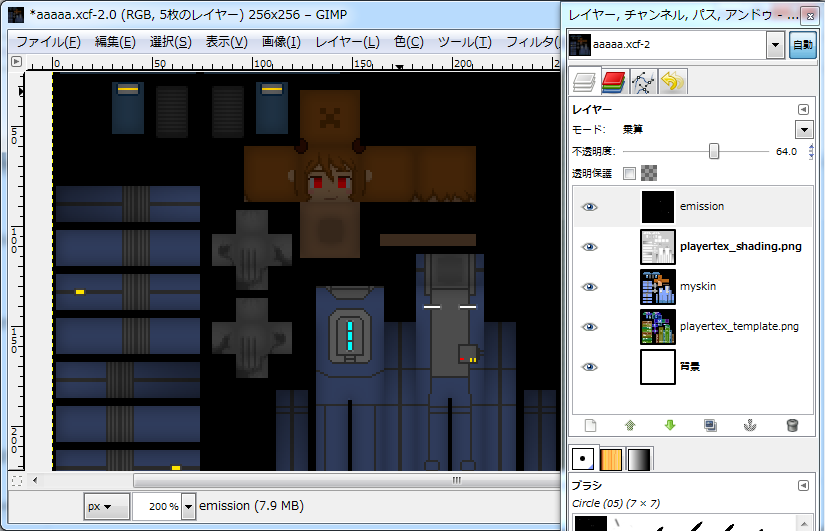This screenshot has height=531, width=825.
Task: Toggle the 自動 auto-follow button
Action: point(802,45)
